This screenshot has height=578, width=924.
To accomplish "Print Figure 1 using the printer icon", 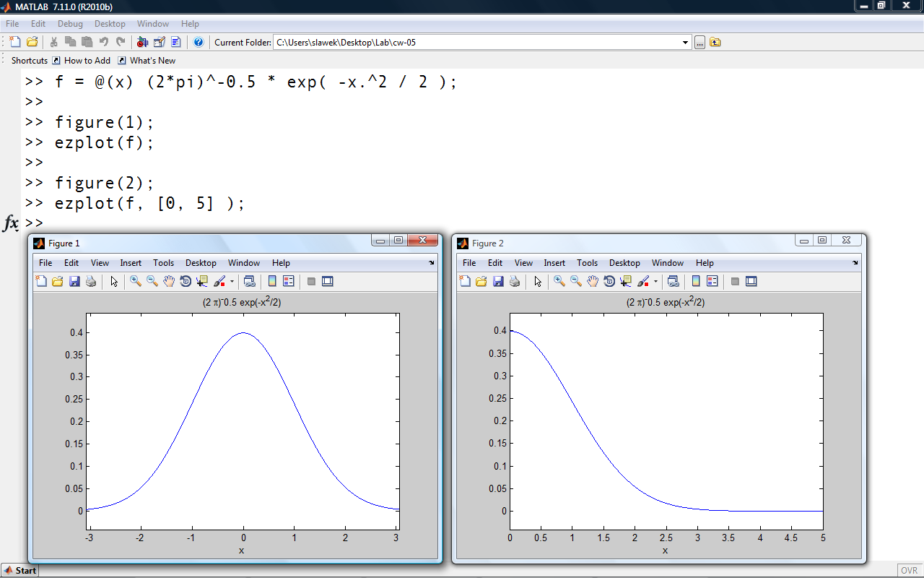I will pyautogui.click(x=91, y=282).
